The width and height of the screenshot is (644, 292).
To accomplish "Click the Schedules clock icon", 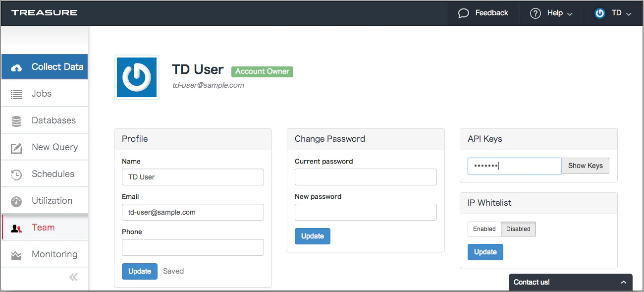I will coord(16,175).
